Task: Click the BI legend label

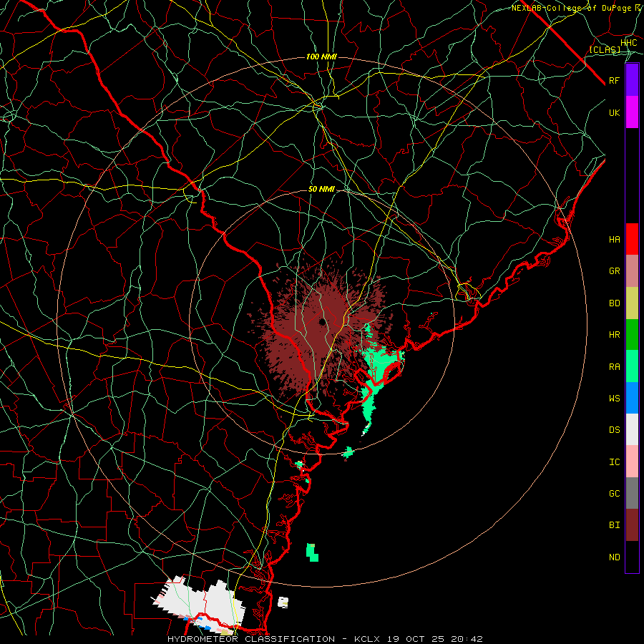Action: tap(614, 525)
